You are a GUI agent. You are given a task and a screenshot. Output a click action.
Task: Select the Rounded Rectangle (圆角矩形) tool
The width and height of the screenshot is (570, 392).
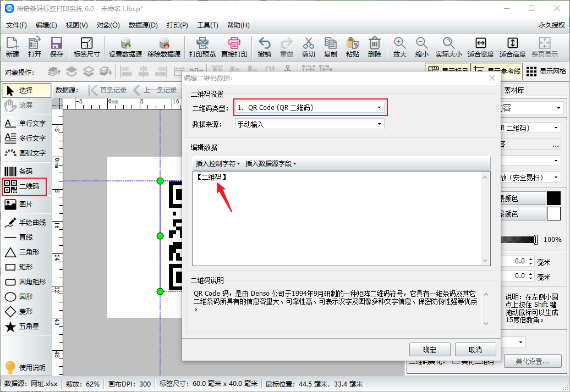pos(26,282)
